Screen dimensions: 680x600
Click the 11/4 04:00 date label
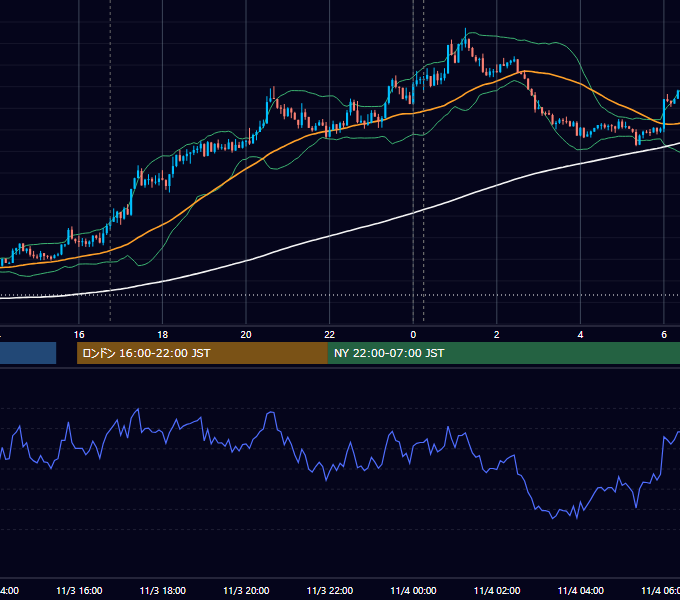tap(581, 591)
